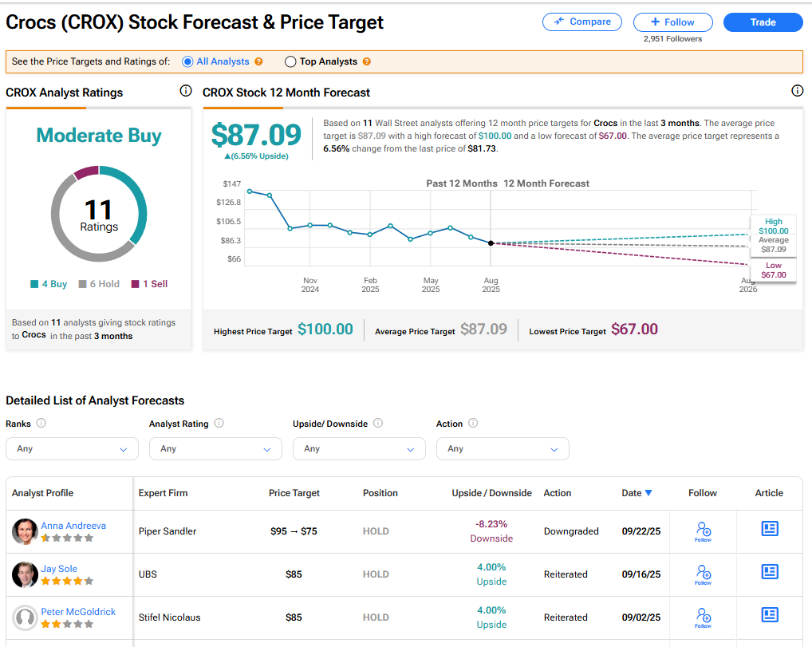The image size is (812, 647).
Task: Click the teal 4 Buy legend swatch
Action: click(x=34, y=284)
